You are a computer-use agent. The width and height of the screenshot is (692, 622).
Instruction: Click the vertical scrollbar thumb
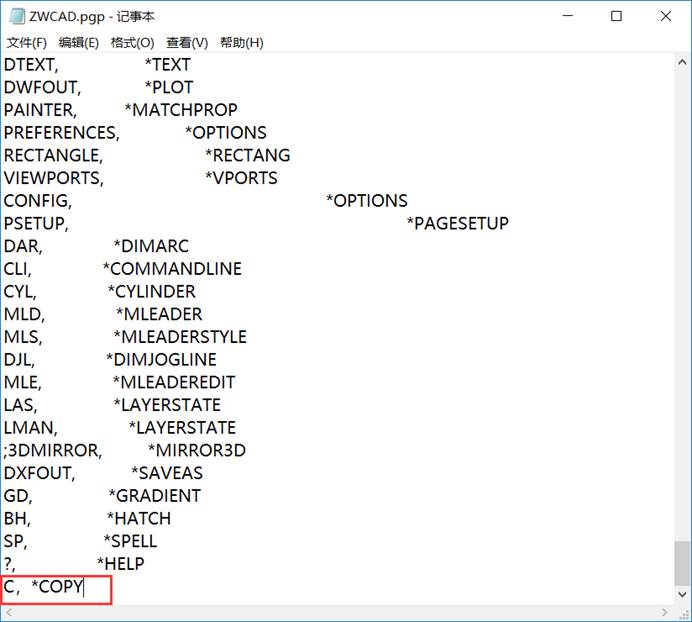tap(682, 565)
